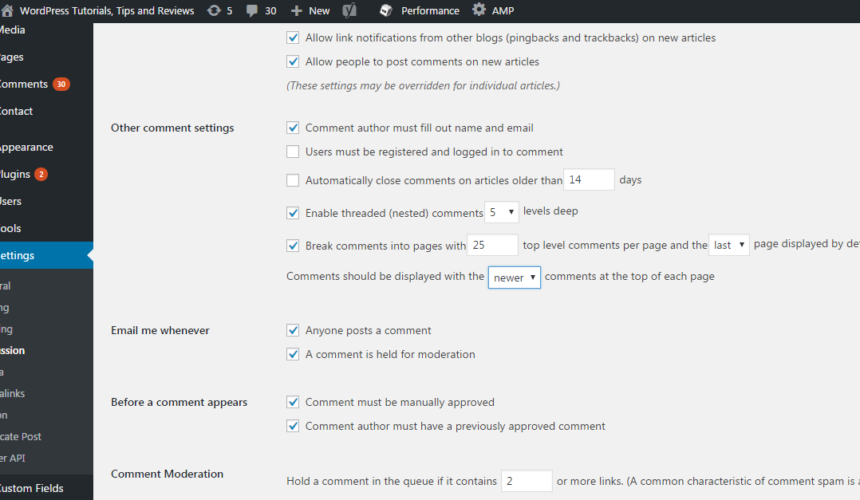The image size is (860, 500).
Task: Open the last page displayed dropdown
Action: pyautogui.click(x=729, y=245)
